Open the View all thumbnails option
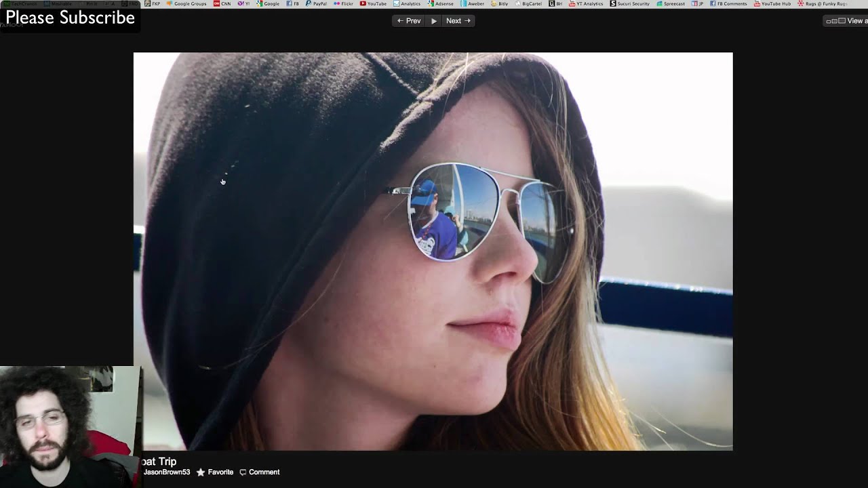868x488 pixels. pos(846,21)
